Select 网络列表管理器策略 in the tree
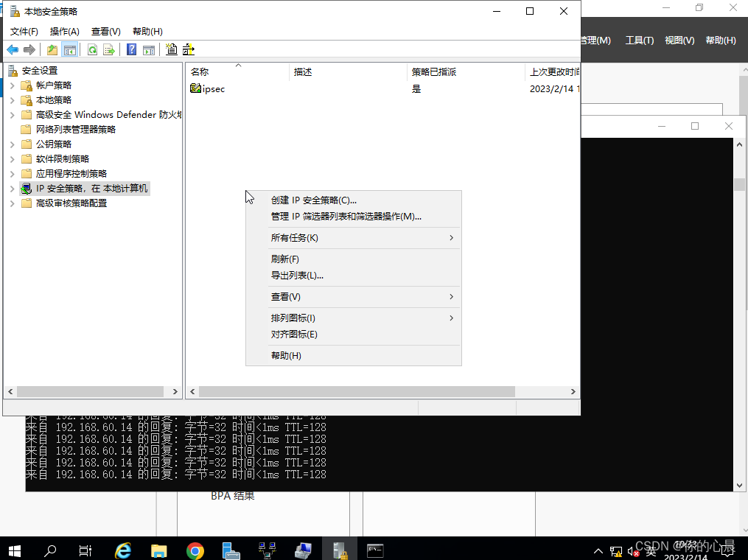 pyautogui.click(x=75, y=130)
